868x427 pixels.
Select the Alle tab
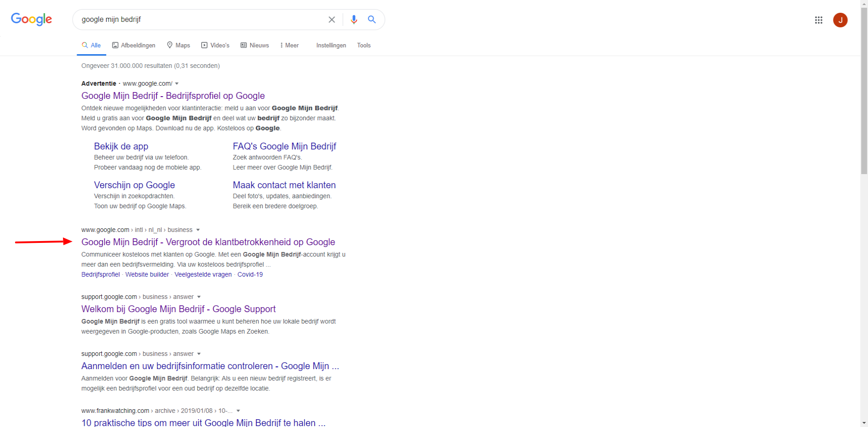coord(91,45)
